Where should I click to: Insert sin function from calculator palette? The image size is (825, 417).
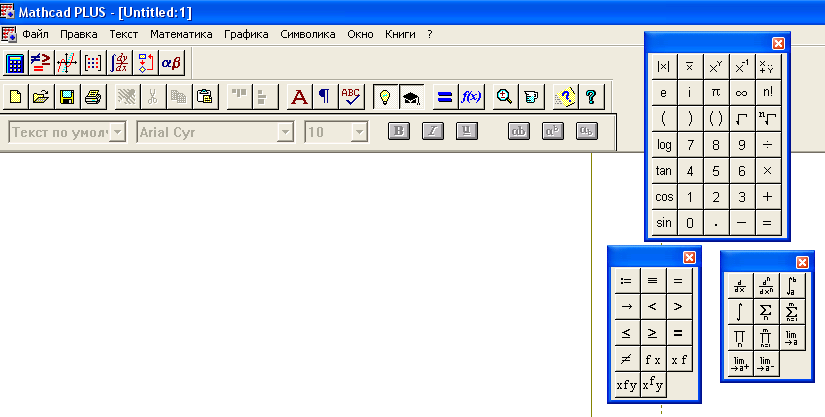click(x=664, y=222)
